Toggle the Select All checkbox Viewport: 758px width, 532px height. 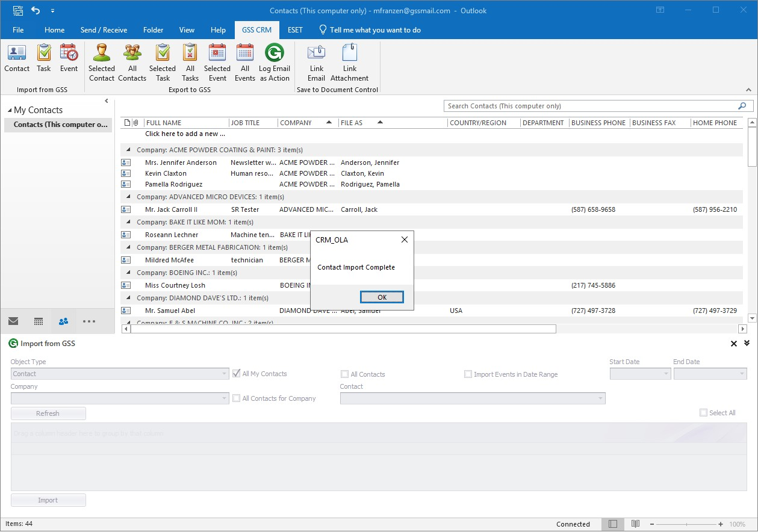click(703, 413)
